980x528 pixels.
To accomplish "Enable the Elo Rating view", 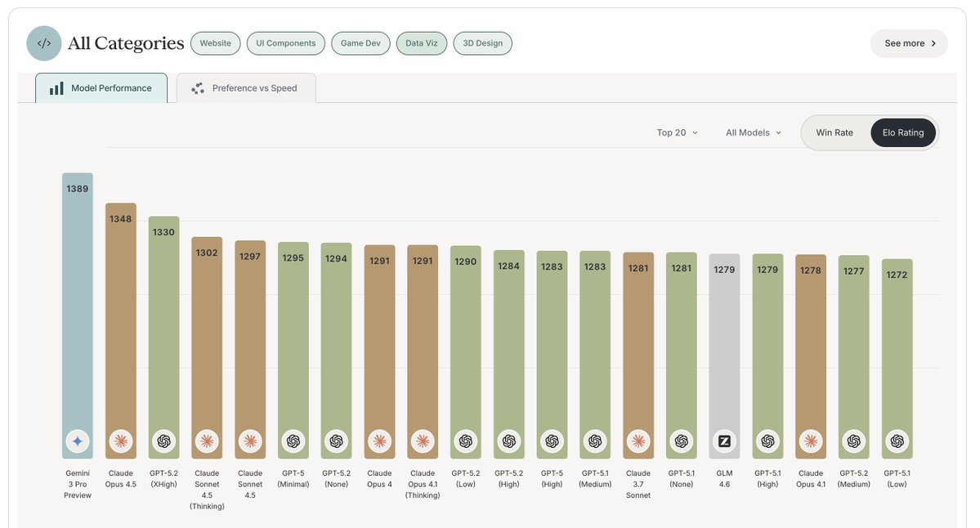I will (902, 132).
